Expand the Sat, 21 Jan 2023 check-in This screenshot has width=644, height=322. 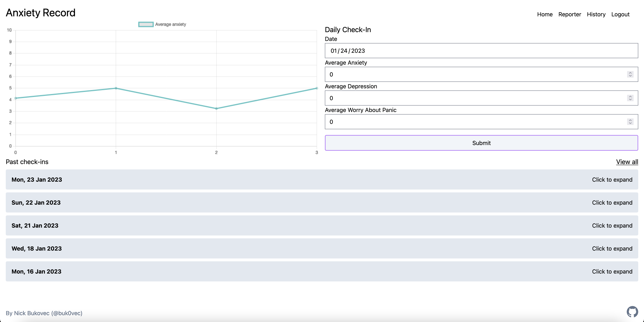[322, 225]
